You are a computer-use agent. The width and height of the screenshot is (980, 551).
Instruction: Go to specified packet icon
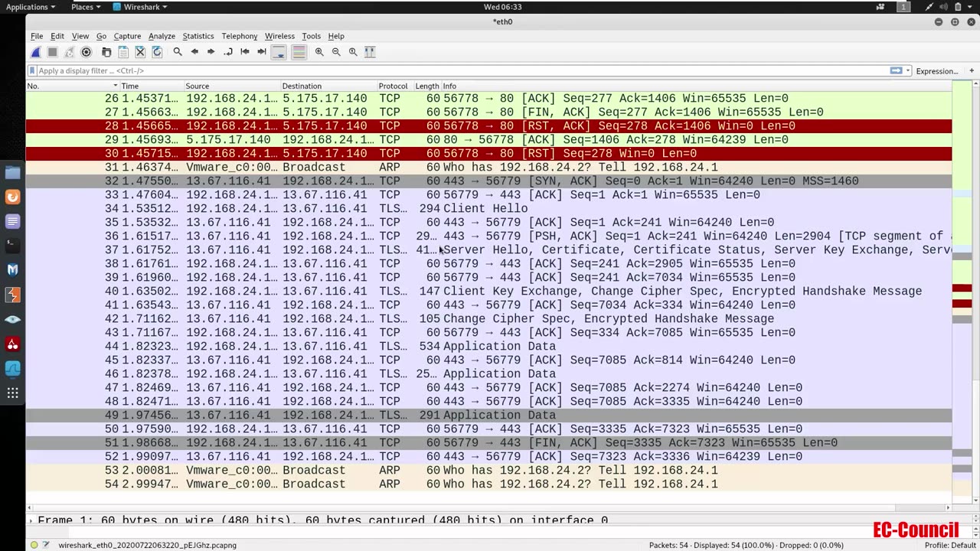click(x=228, y=52)
